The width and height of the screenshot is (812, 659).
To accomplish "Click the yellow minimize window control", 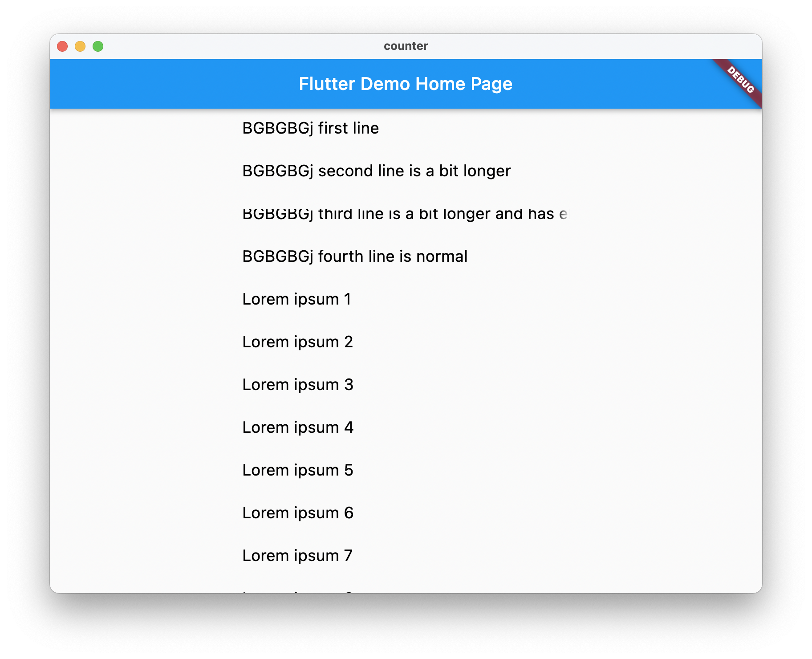I will click(x=80, y=46).
